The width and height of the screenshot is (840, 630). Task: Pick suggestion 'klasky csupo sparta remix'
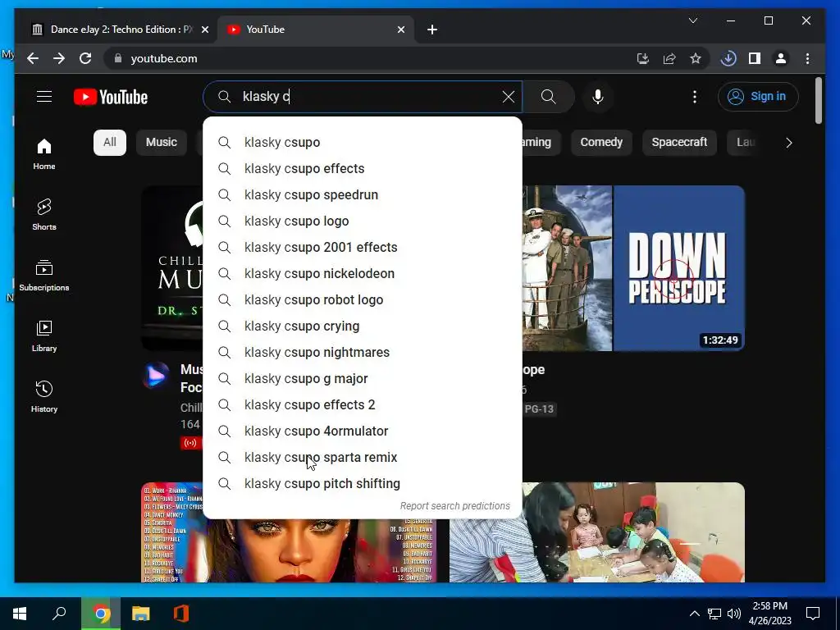pos(363,457)
